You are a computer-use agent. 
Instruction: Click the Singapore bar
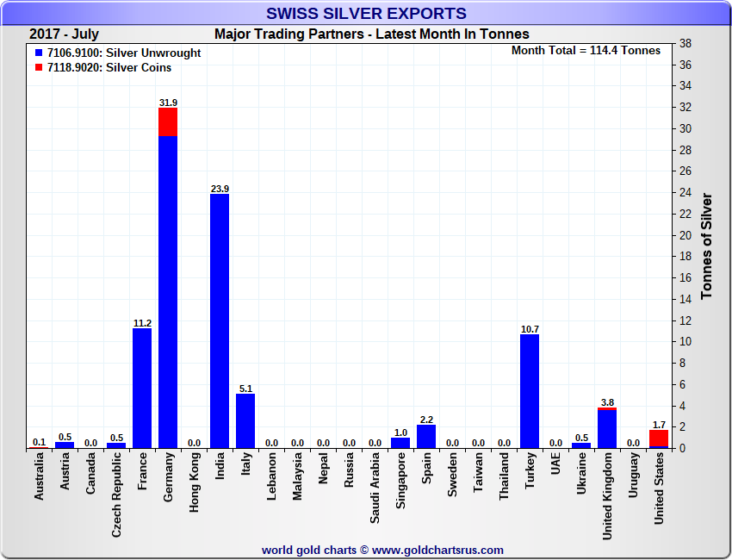click(400, 443)
